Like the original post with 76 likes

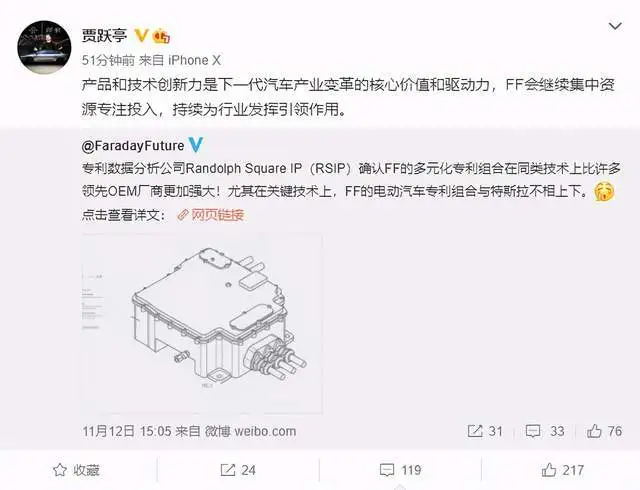tap(604, 431)
